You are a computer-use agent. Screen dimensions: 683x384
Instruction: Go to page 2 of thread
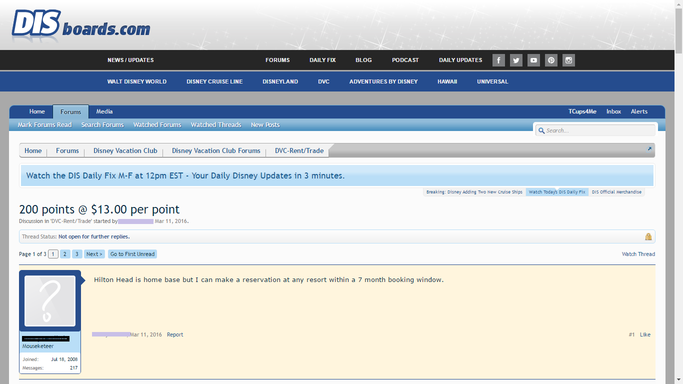click(65, 254)
